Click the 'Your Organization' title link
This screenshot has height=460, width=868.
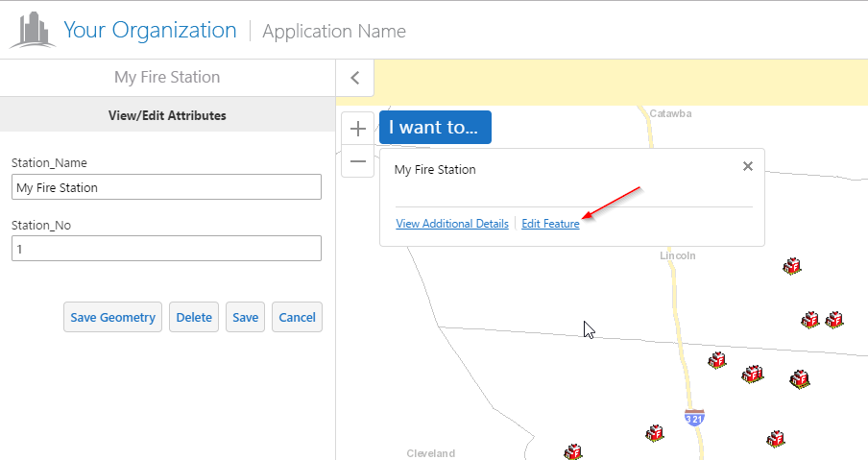(150, 30)
